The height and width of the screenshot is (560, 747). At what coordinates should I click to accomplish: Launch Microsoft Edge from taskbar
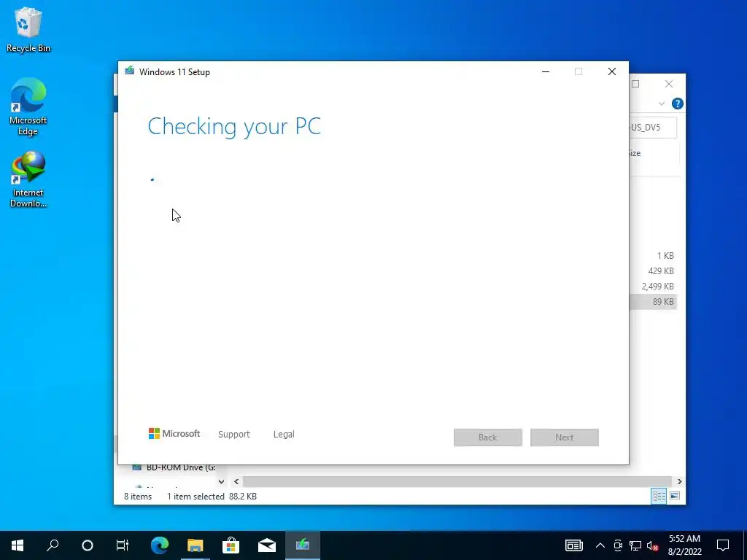(160, 545)
